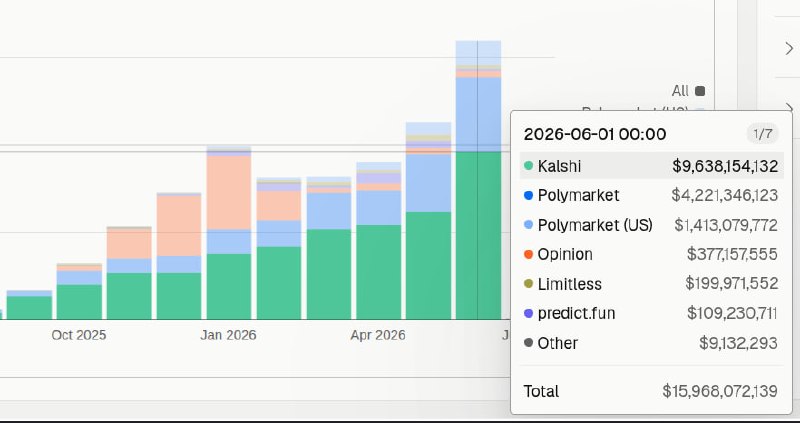
Task: Click predict.fun value $109,230,711
Action: 732,313
